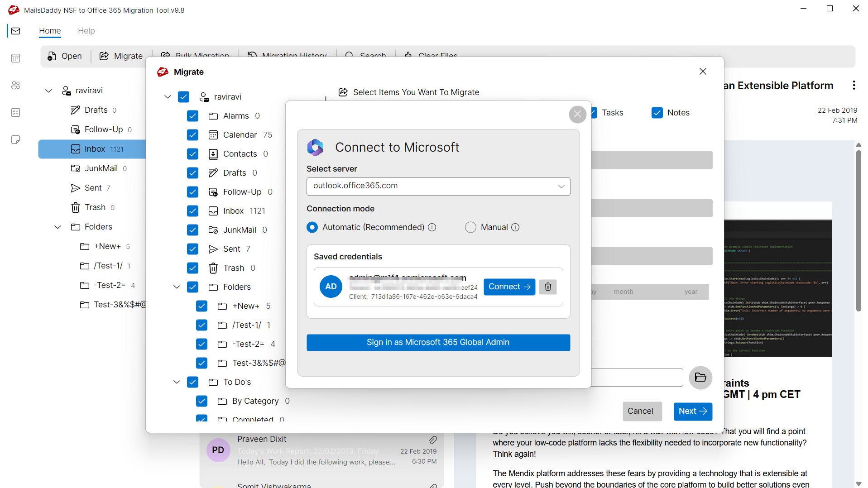The height and width of the screenshot is (488, 868).
Task: Click the attachment icon on Praveen Dixit email
Action: [x=433, y=440]
